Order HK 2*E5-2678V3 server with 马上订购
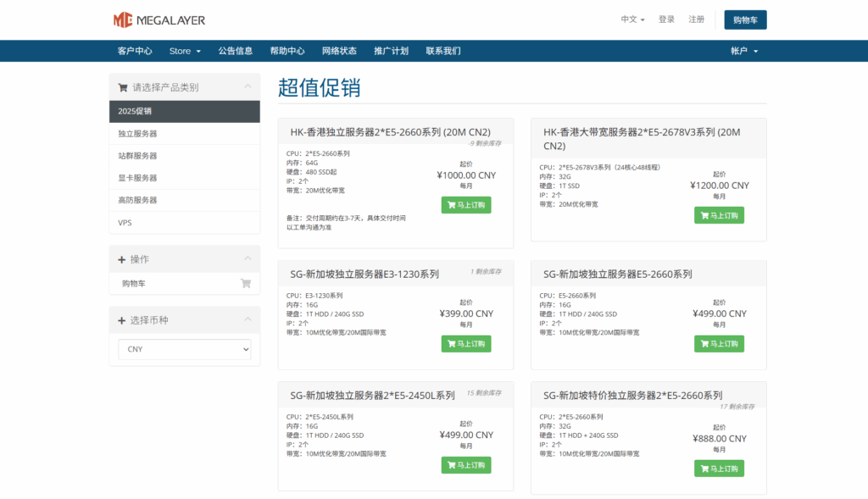The width and height of the screenshot is (868, 499). point(719,215)
